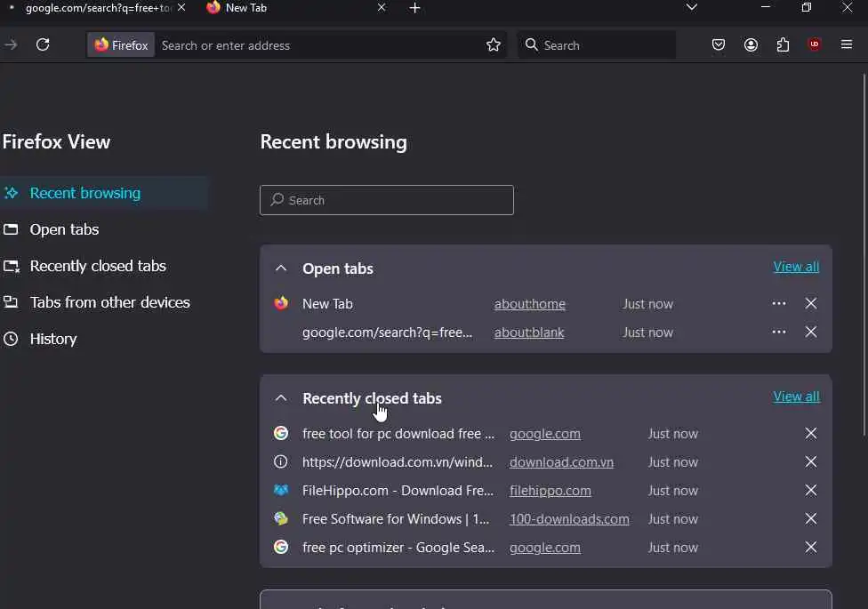Viewport: 868px width, 609px height.
Task: Open more options for New Tab row
Action: tap(779, 303)
